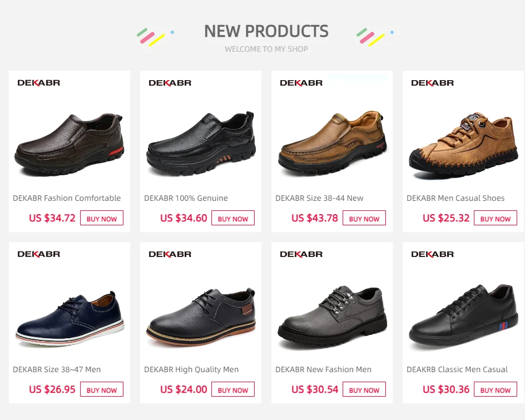Click Buy Now beside US $26.95
The image size is (525, 420).
pos(102,389)
